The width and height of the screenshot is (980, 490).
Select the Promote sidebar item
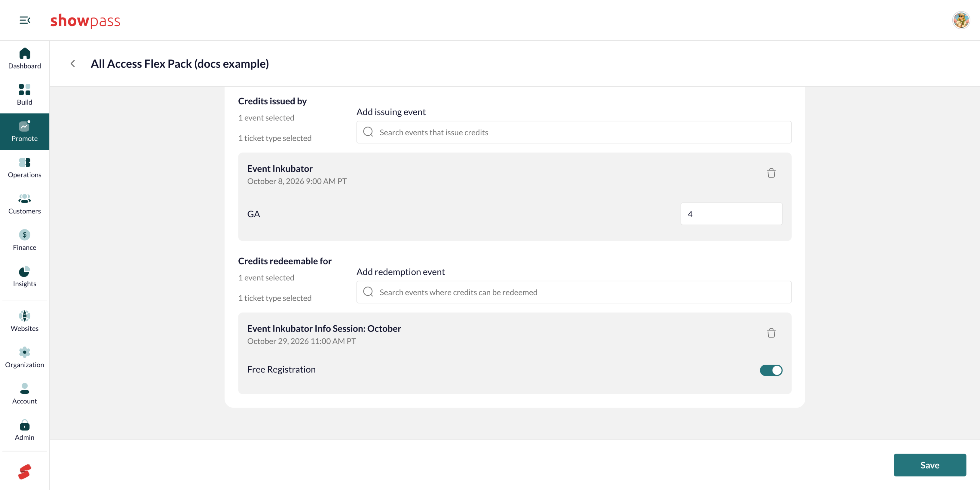pyautogui.click(x=25, y=131)
